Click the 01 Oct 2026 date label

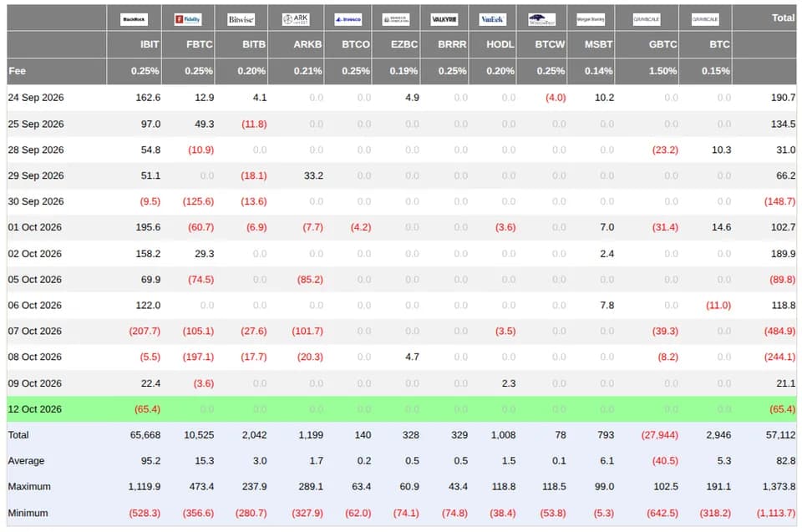point(35,227)
